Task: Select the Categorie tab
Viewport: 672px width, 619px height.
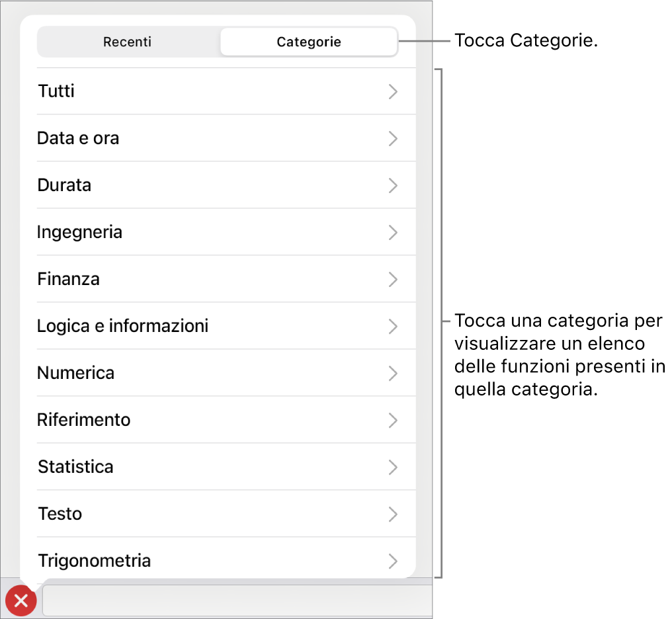Action: pyautogui.click(x=308, y=42)
